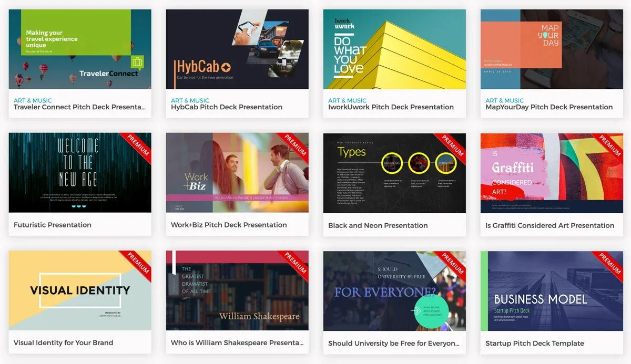The width and height of the screenshot is (631, 364).
Task: Open the Traveler Connect template thumbnail
Action: coord(80,49)
